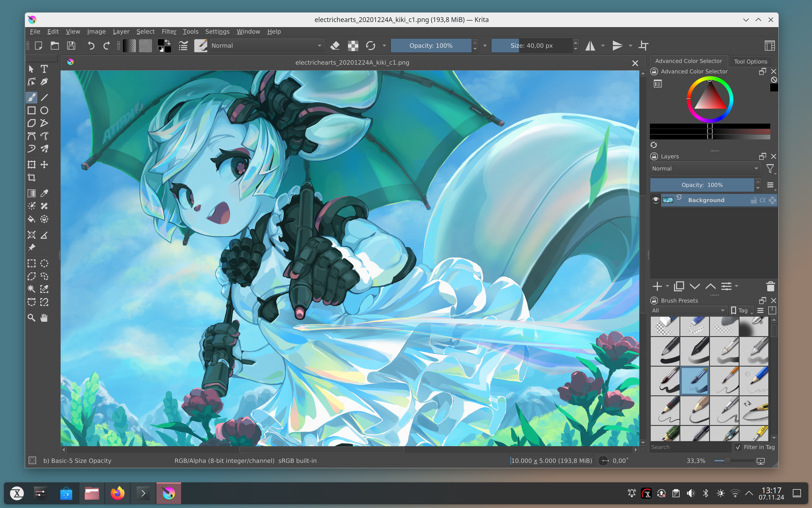
Task: Select the Crop tool in the toolbox
Action: coord(32,178)
